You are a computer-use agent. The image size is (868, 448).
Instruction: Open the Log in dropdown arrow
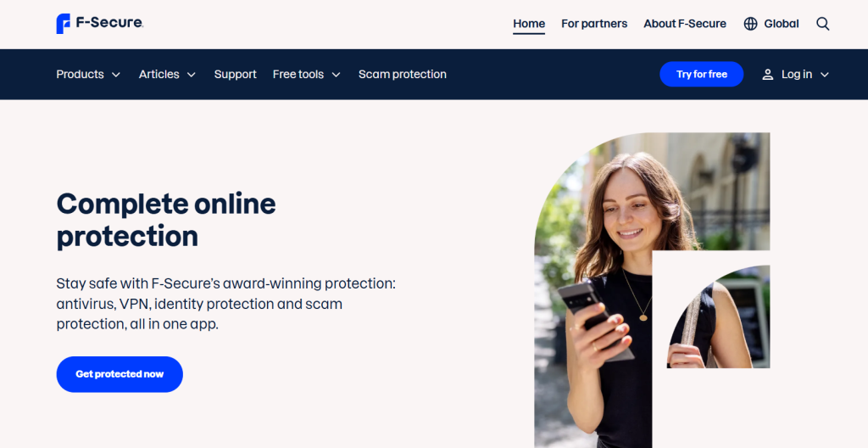pyautogui.click(x=824, y=75)
